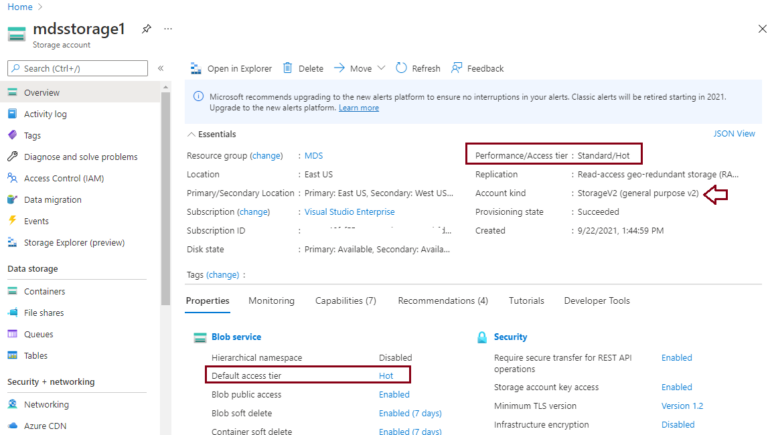Click Blob public access Enabled link
Screen dimensions: 768x435
394,394
